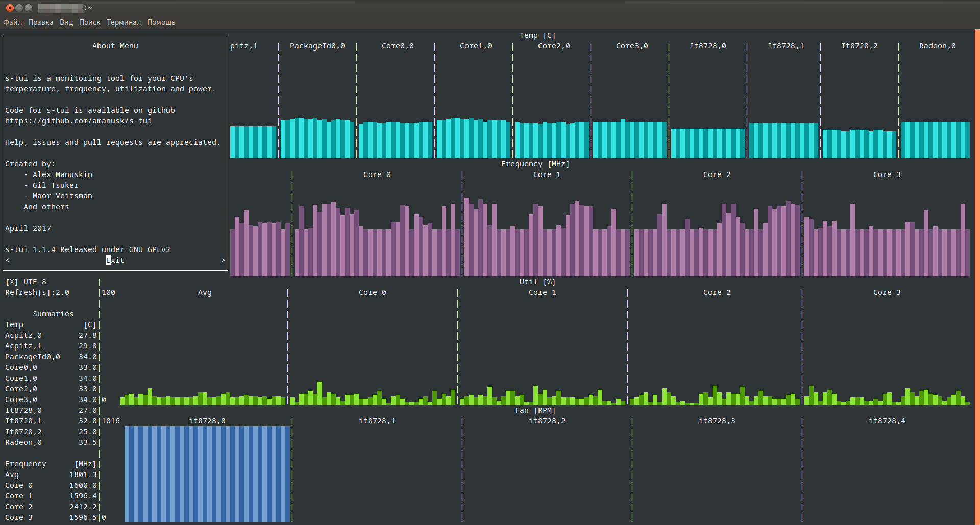Click the Core 3 frequency graph

(887, 240)
